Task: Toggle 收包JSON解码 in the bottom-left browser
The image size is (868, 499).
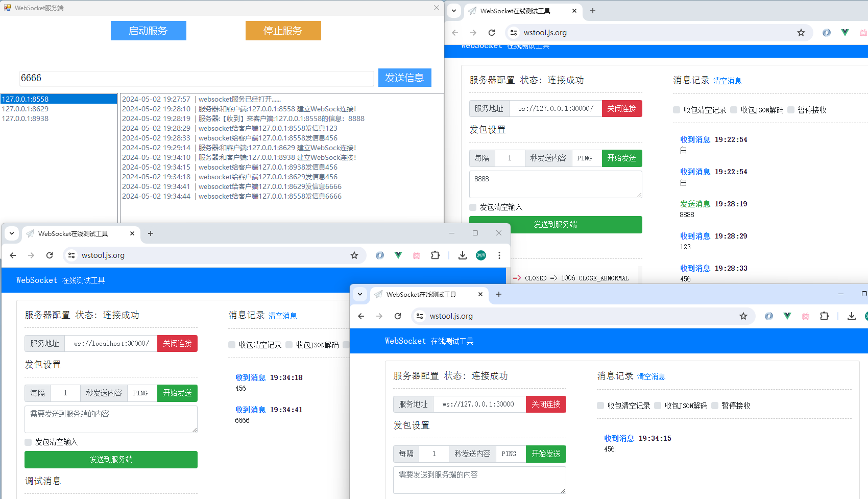Action: (x=289, y=345)
